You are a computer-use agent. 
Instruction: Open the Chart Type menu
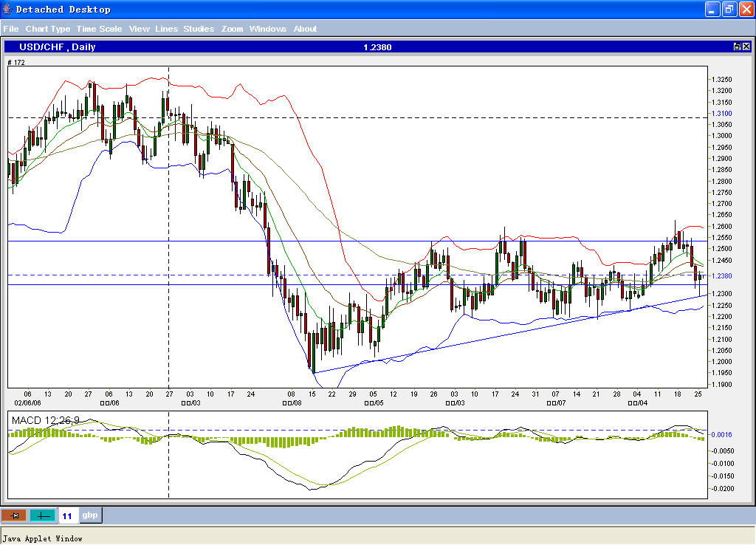pos(48,29)
